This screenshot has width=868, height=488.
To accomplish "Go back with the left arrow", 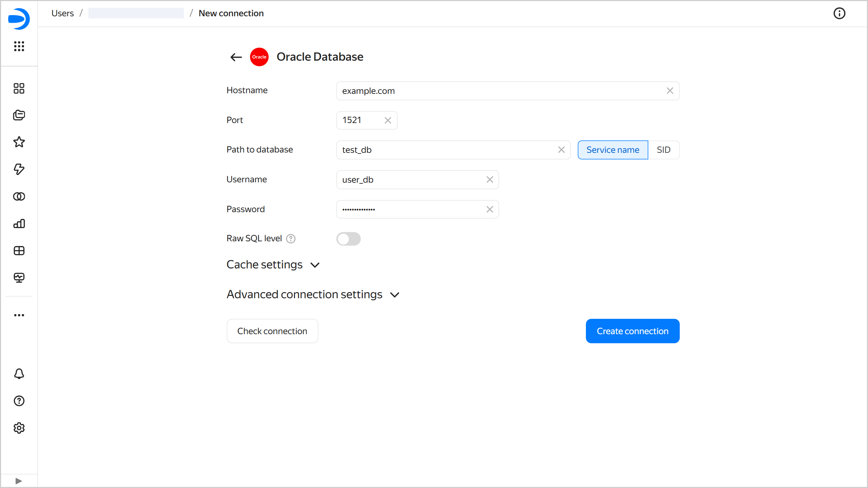I will click(x=236, y=57).
